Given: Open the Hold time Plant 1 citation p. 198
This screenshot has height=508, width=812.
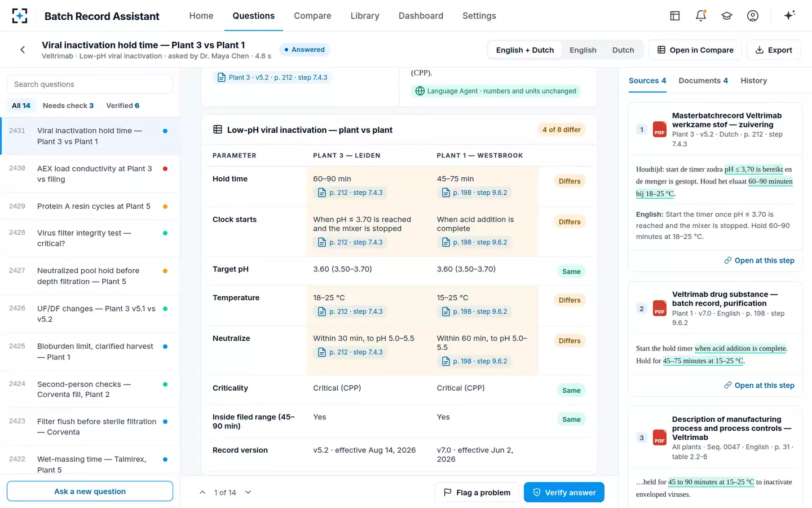Looking at the screenshot, I should pyautogui.click(x=474, y=192).
